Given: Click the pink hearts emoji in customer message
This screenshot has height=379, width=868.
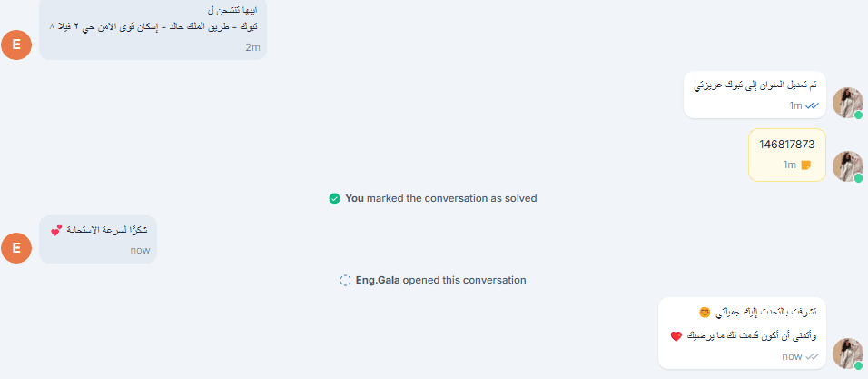Looking at the screenshot, I should click(x=55, y=230).
